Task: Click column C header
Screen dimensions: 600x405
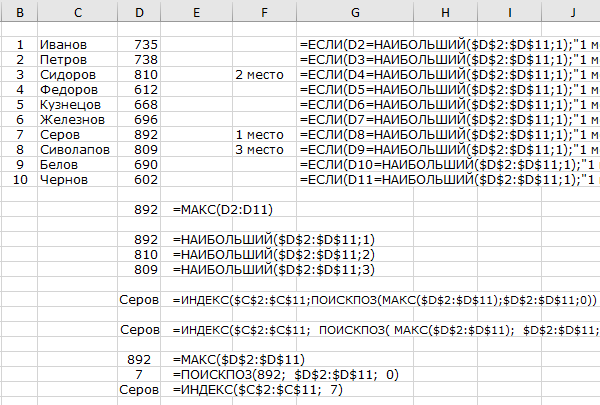Action: tap(79, 11)
